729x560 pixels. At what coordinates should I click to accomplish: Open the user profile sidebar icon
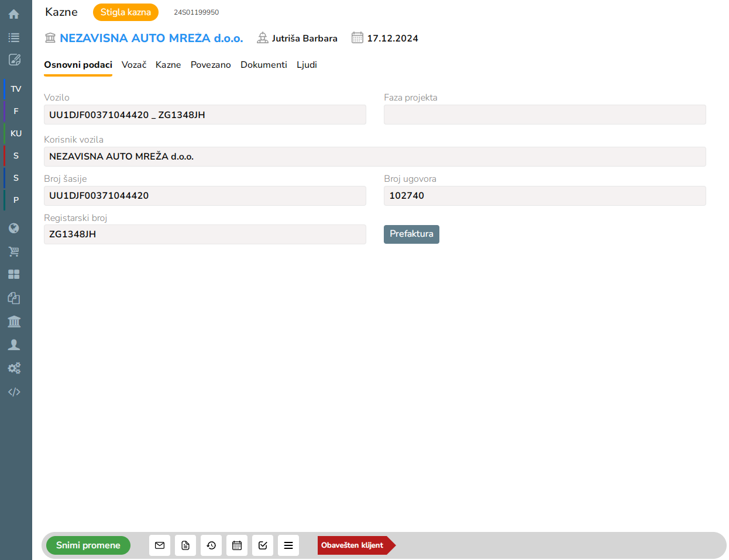14,345
